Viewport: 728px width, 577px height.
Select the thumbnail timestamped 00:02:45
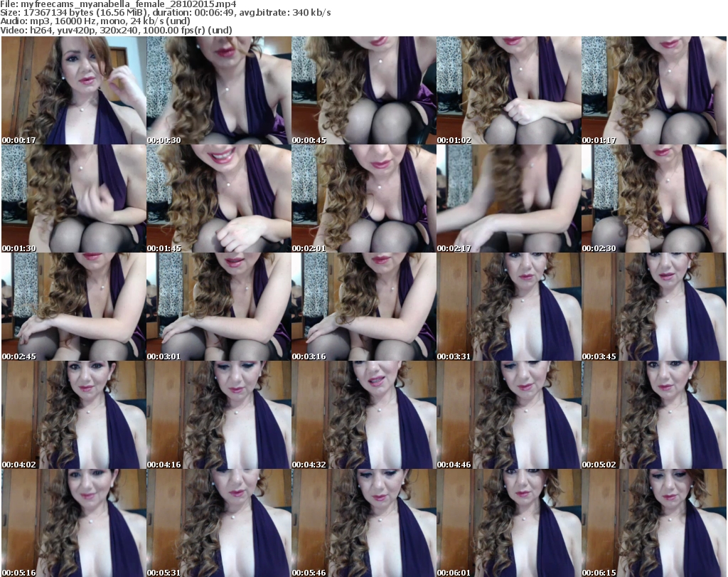pyautogui.click(x=74, y=307)
